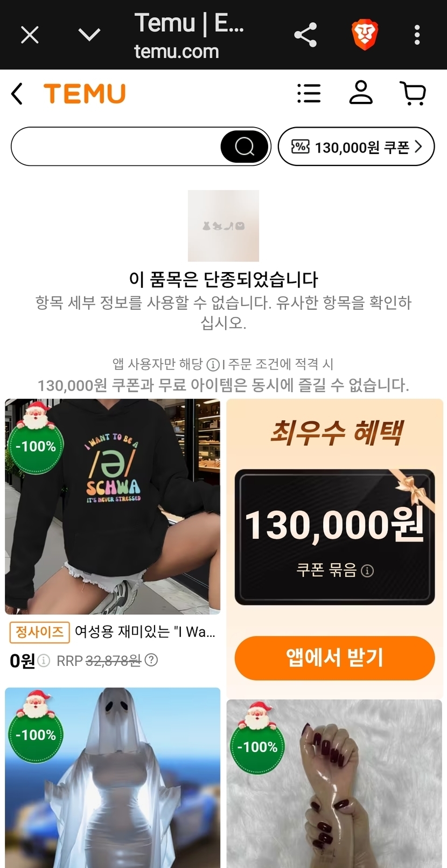Open the browser three-dot menu

[x=417, y=35]
